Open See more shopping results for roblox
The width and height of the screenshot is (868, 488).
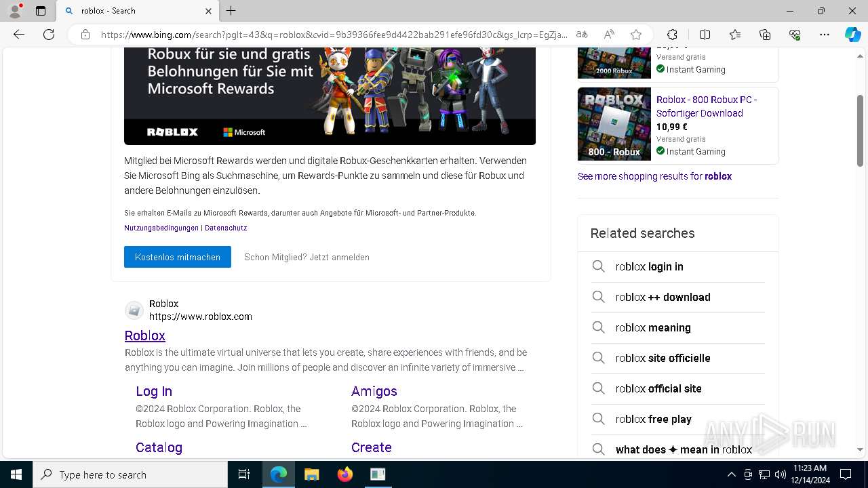(654, 176)
